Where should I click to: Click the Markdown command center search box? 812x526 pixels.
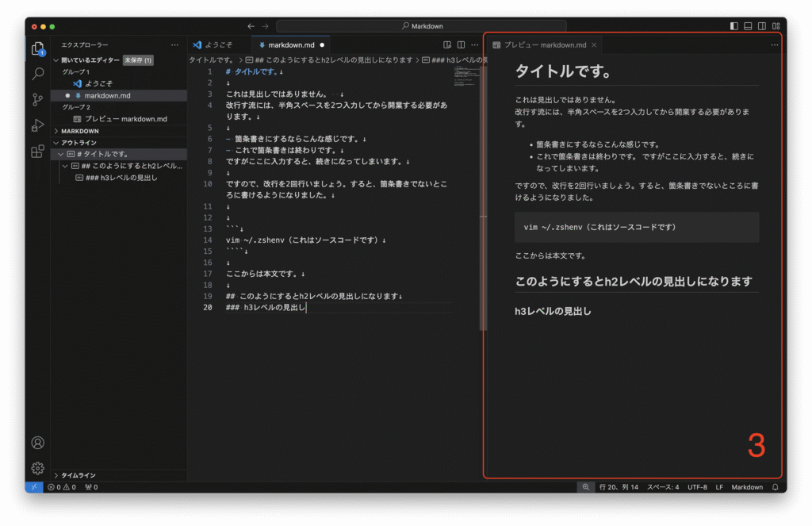421,26
